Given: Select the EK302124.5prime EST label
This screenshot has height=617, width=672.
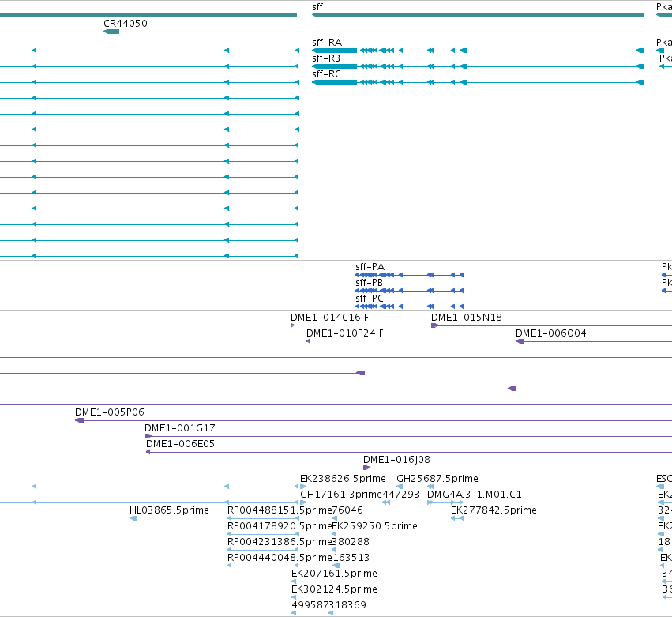Looking at the screenshot, I should (x=334, y=589).
